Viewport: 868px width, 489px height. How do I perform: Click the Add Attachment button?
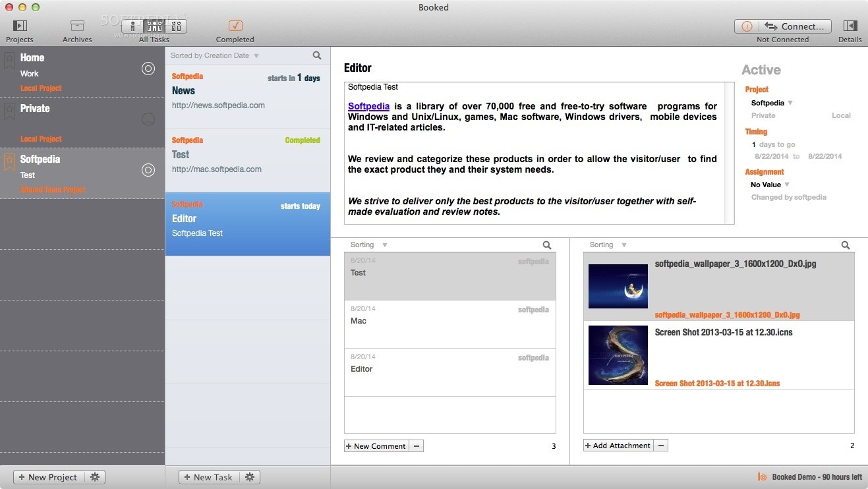pos(618,446)
